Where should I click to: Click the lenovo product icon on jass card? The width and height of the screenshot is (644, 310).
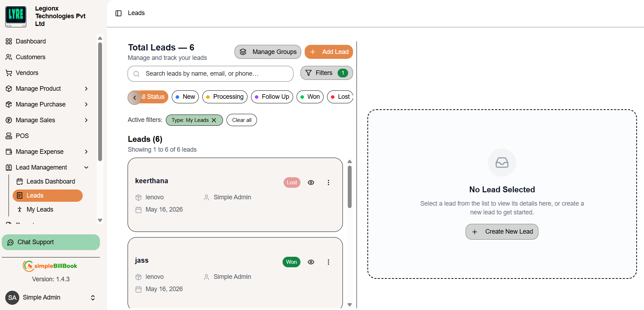click(x=138, y=277)
